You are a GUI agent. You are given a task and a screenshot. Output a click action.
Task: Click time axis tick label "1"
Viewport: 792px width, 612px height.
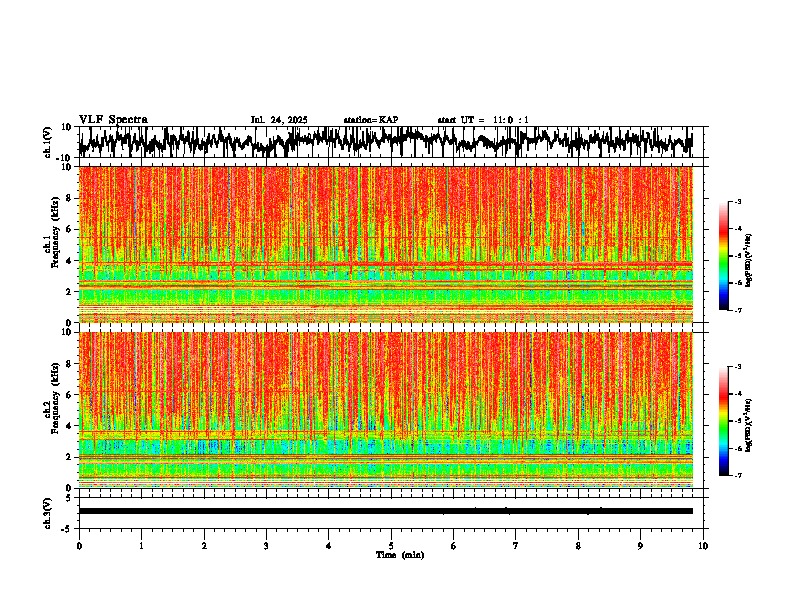tap(141, 546)
